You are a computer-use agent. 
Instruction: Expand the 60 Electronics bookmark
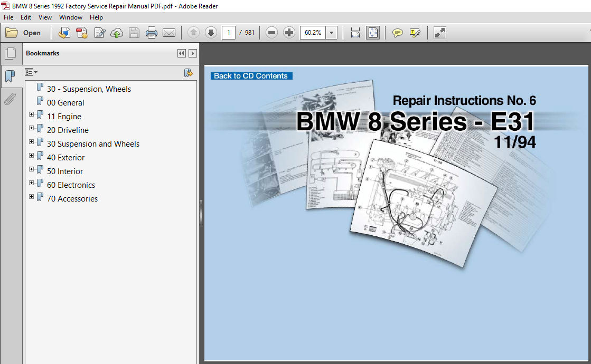pyautogui.click(x=32, y=183)
